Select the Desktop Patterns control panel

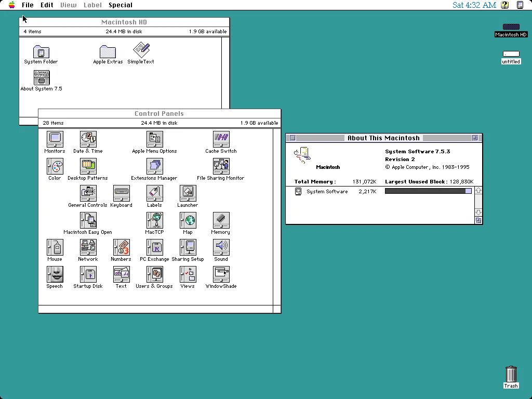pos(88,166)
